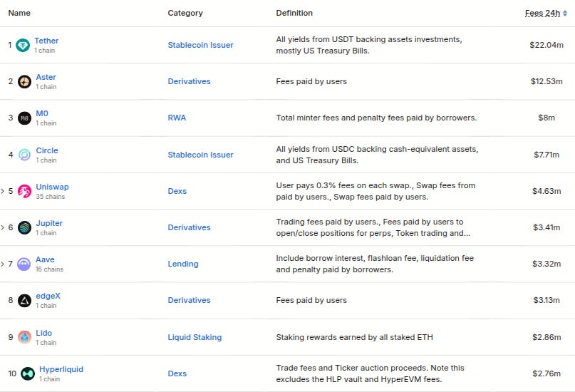Open Derivatives category in edgeX row
Screen dimensions: 575x392
click(x=190, y=300)
